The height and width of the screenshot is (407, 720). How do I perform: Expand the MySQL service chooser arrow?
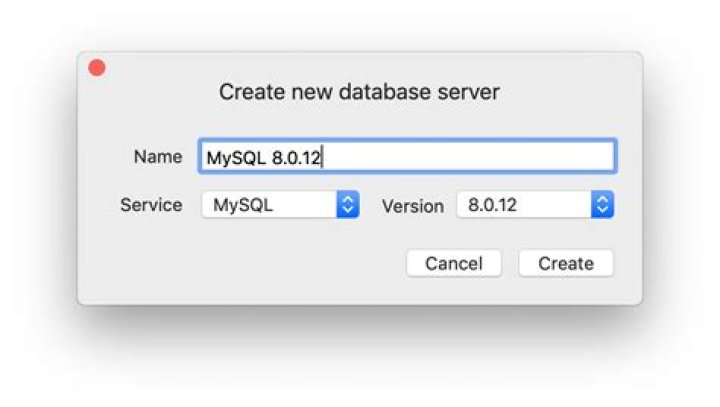pos(347,205)
